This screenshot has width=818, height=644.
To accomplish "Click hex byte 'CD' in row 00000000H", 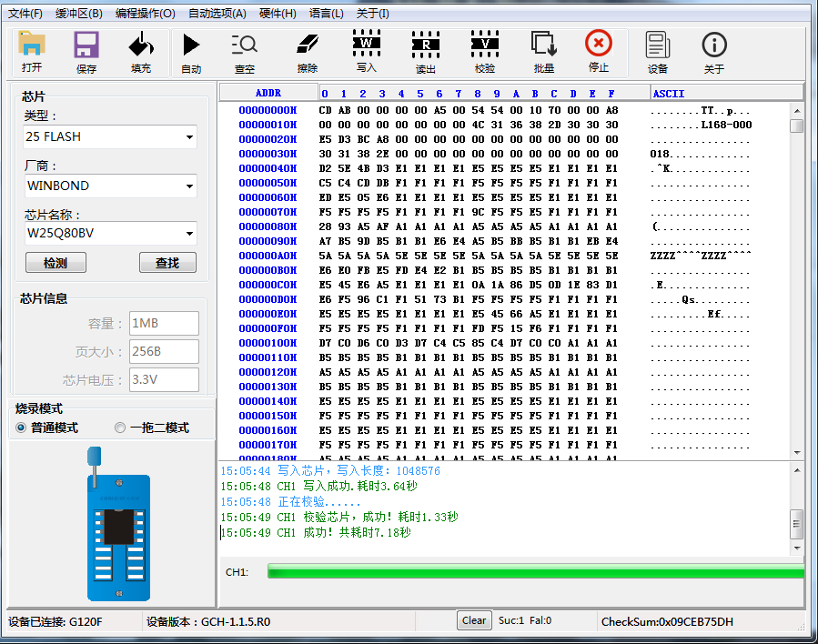I will tap(325, 111).
